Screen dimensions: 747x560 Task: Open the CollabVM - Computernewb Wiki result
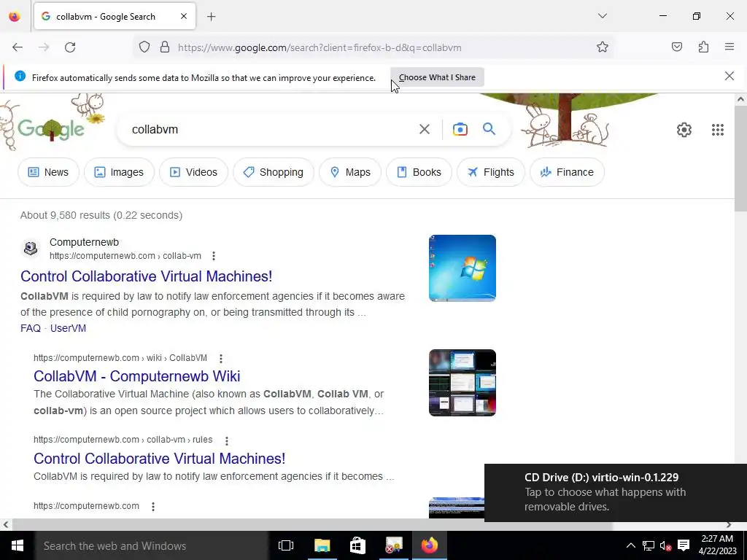136,376
